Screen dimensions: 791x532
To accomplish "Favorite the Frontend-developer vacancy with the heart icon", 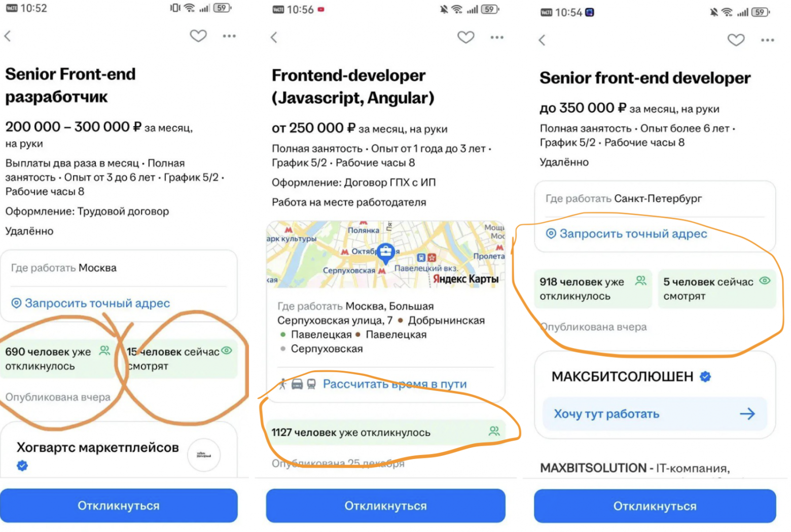I will 465,37.
